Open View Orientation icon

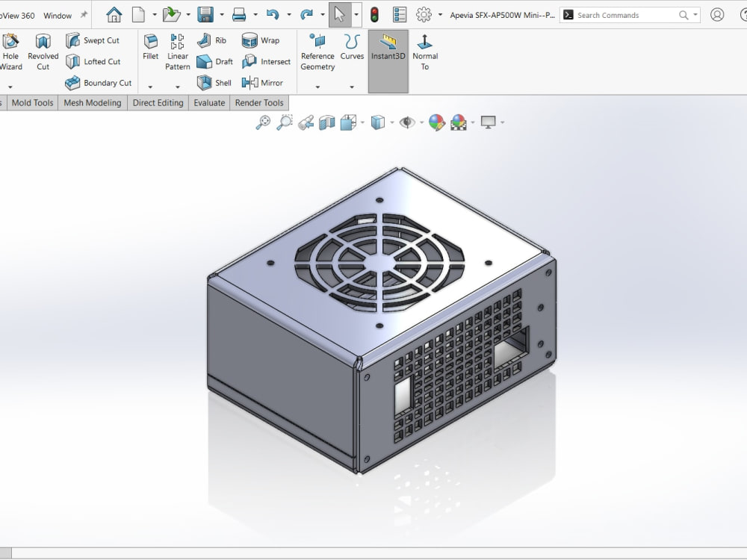[349, 122]
